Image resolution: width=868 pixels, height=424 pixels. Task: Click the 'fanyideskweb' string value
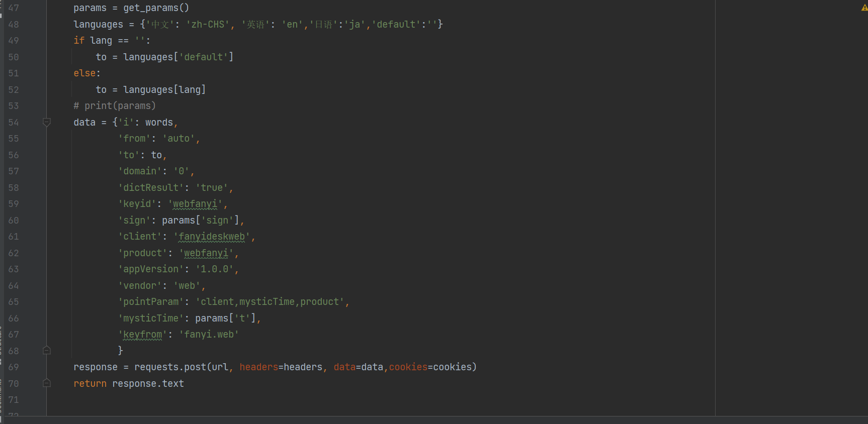pyautogui.click(x=212, y=237)
